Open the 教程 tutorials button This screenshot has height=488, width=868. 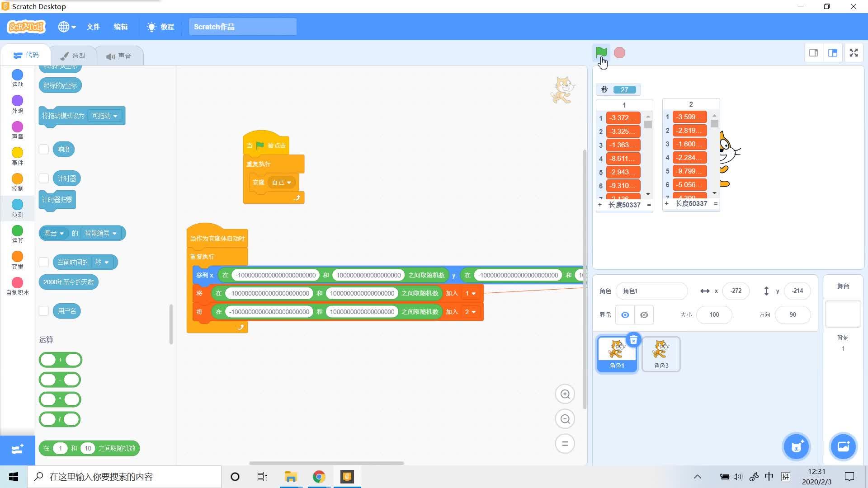(x=161, y=27)
